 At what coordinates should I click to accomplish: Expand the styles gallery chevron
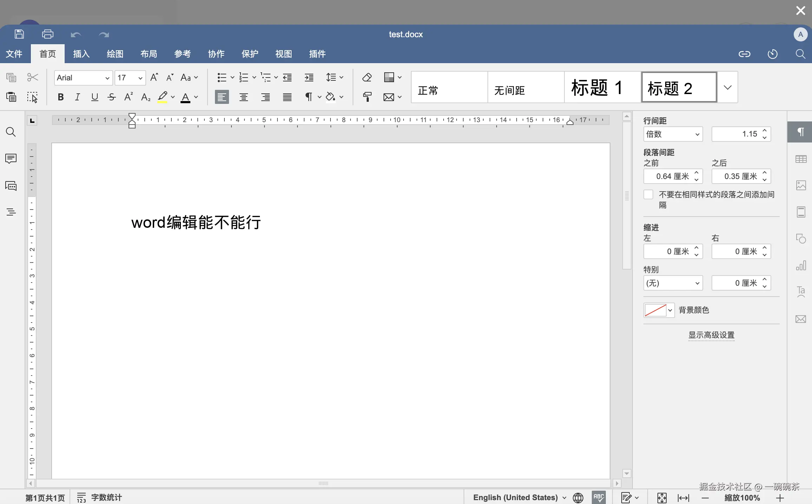[727, 87]
